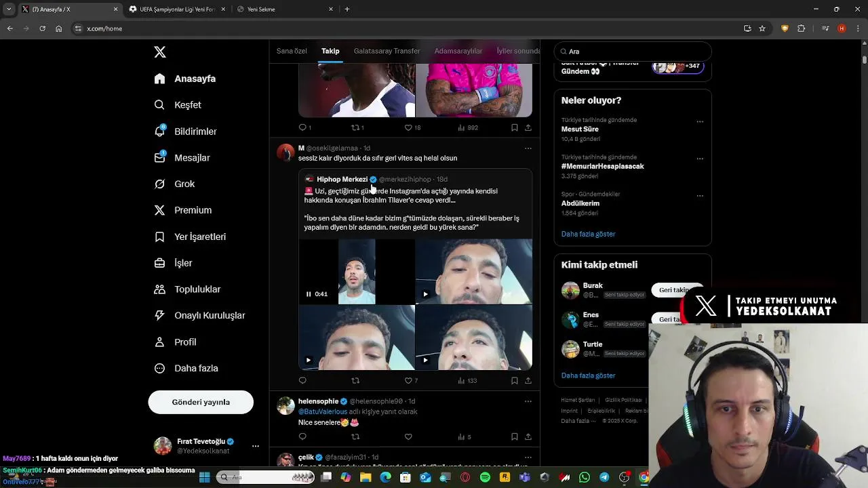Share osekilgelamaa's quote post

(528, 381)
